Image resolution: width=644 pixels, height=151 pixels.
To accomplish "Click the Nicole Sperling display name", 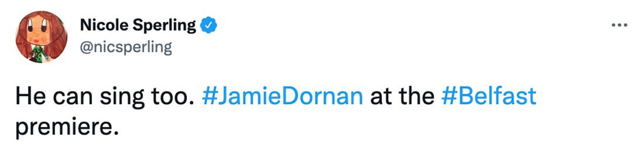I will [x=138, y=25].
